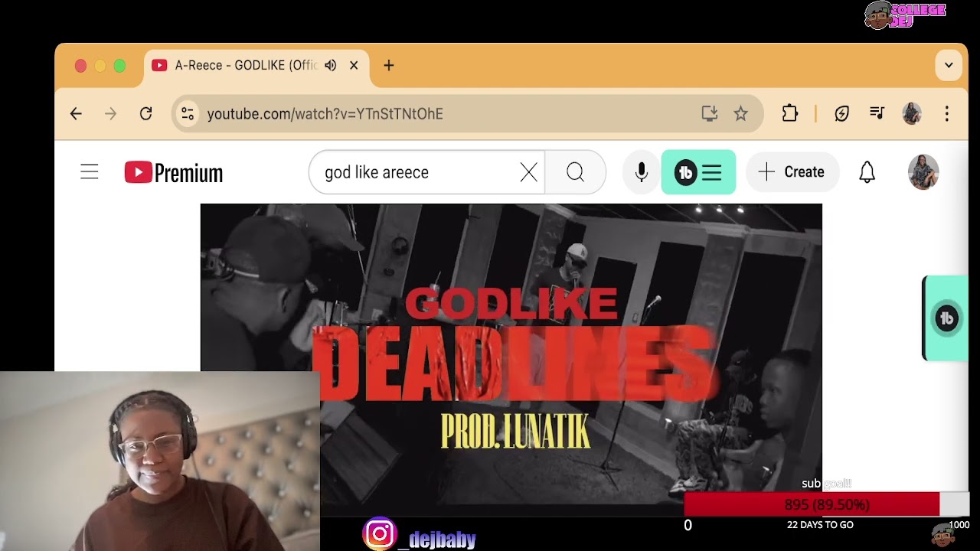Open the TubeBuddy side panel tab

pyautogui.click(x=946, y=318)
